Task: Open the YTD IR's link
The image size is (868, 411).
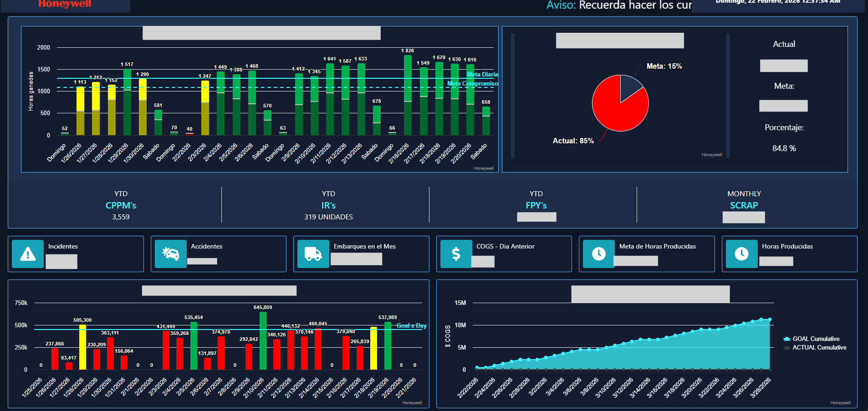Action: [x=328, y=205]
